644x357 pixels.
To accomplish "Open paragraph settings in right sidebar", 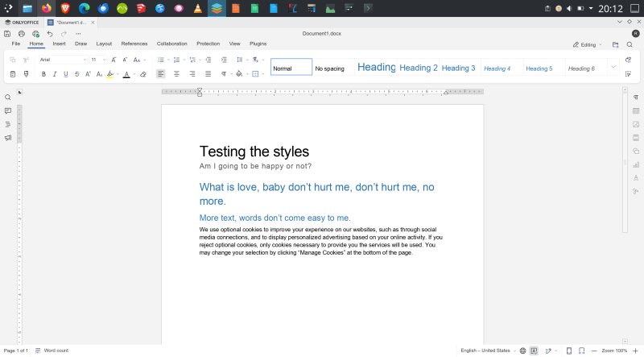I will click(636, 98).
